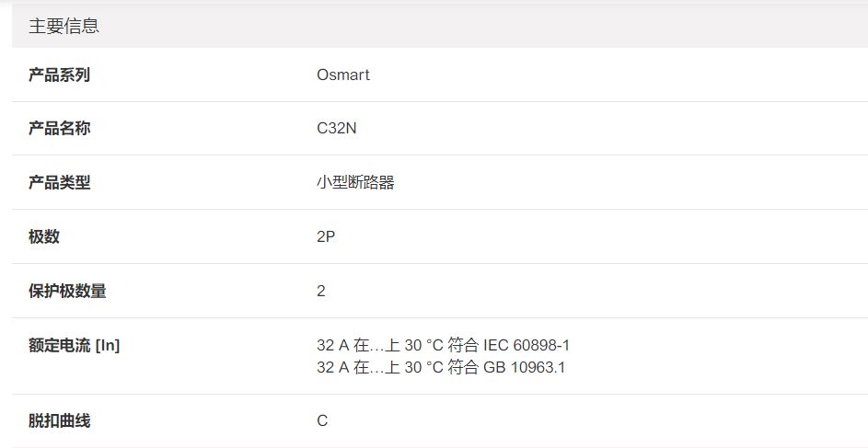Select the value 2 beside 保护极数量
Image resolution: width=868 pixels, height=448 pixels.
(x=321, y=291)
